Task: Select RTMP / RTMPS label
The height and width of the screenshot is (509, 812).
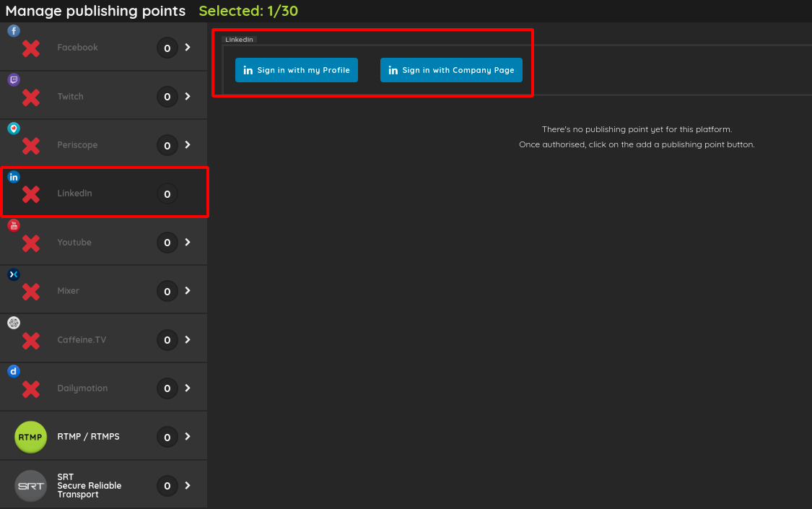Action: pos(88,437)
